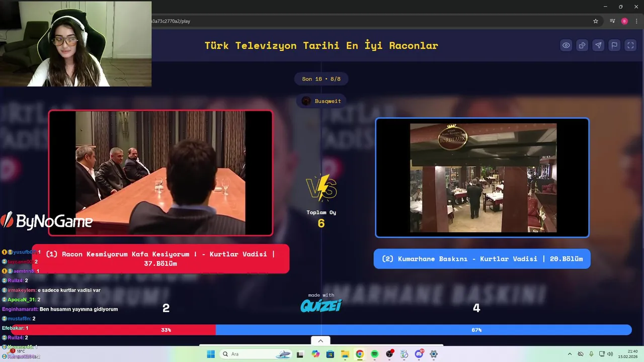Image resolution: width=644 pixels, height=362 pixels.
Task: Click chat username mustaf8n
Action: 19,319
